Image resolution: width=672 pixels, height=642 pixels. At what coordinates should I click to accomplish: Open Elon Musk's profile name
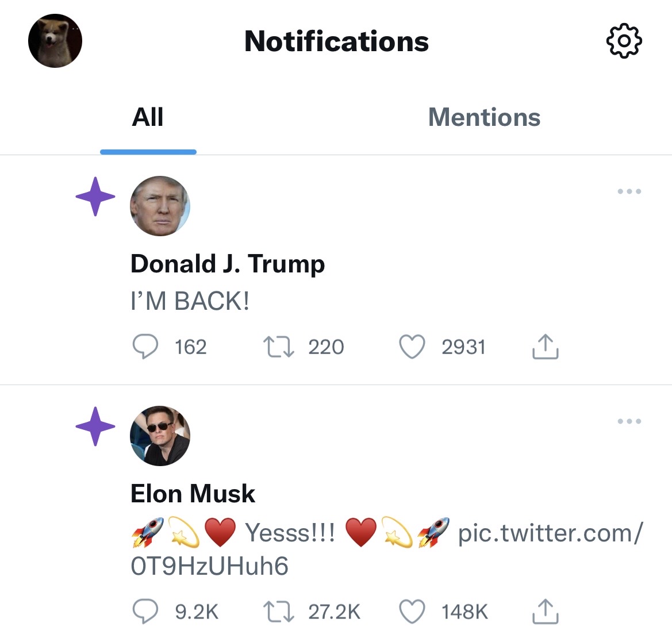193,494
